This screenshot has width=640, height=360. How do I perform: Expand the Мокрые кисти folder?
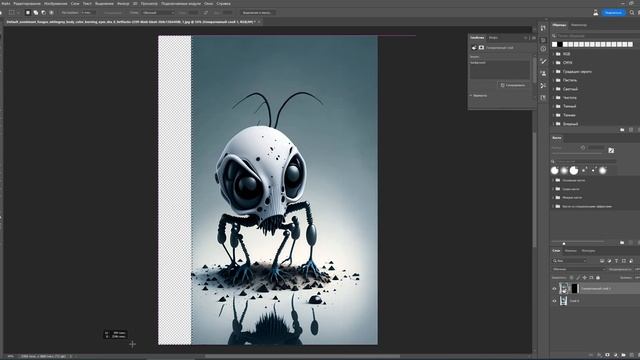(x=553, y=198)
